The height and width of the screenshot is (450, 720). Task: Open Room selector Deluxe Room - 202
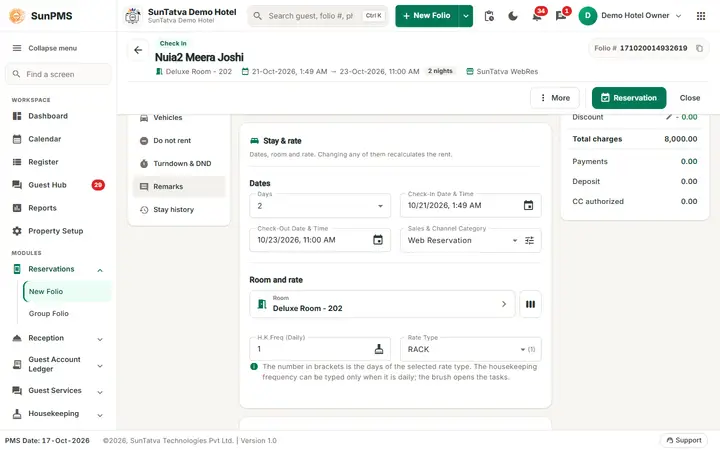coord(382,304)
